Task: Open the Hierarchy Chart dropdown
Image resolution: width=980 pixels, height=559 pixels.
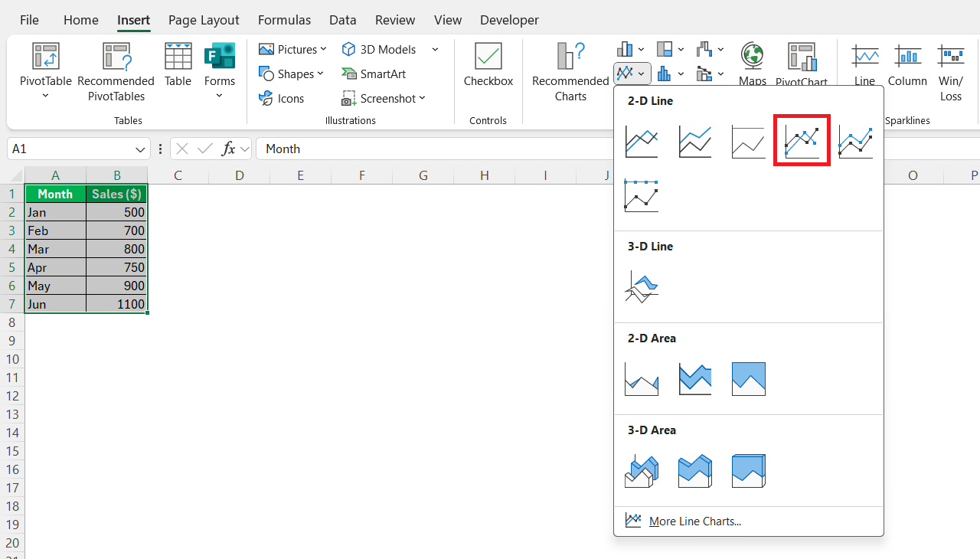Action: (670, 49)
